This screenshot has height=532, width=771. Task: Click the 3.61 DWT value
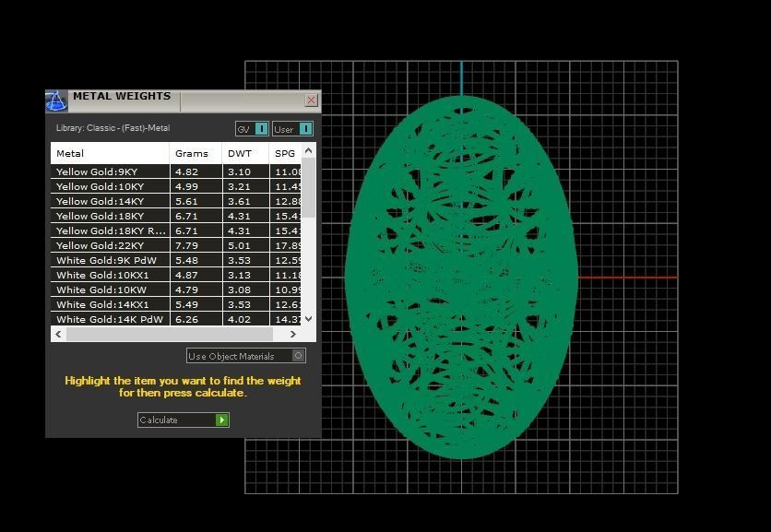(x=239, y=201)
